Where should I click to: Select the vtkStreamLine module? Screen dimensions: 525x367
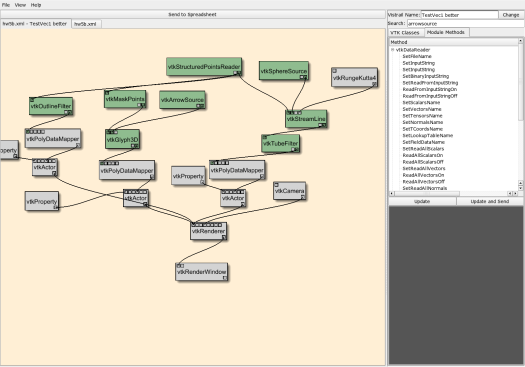coord(306,119)
